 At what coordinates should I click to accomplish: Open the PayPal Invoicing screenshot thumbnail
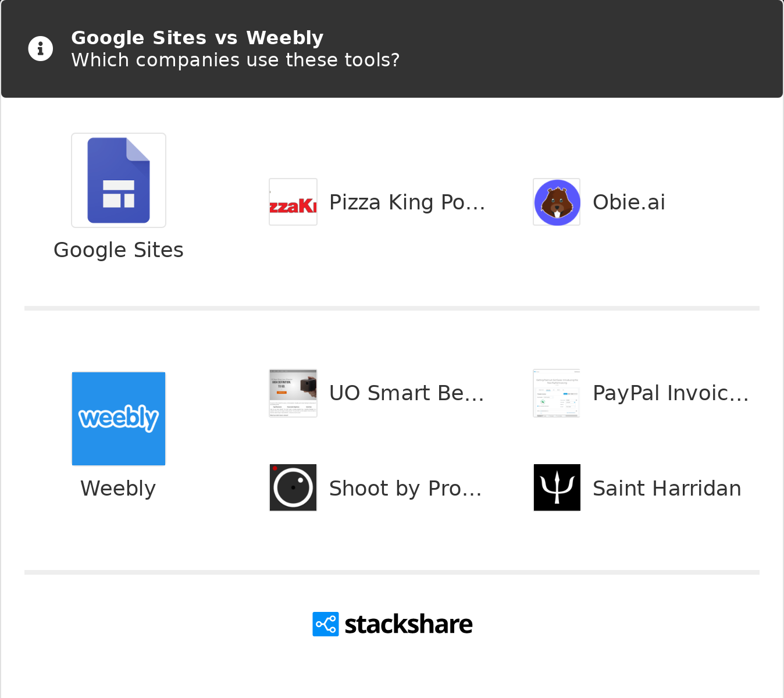[557, 393]
